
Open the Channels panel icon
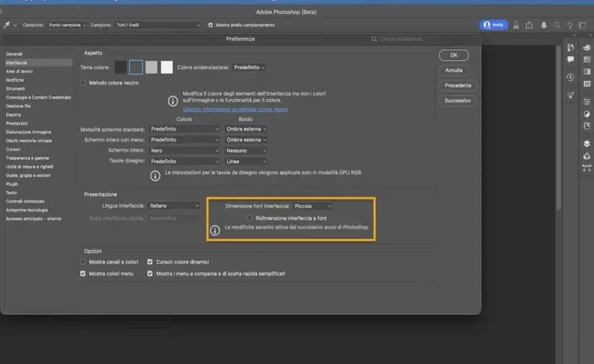pyautogui.click(x=587, y=156)
